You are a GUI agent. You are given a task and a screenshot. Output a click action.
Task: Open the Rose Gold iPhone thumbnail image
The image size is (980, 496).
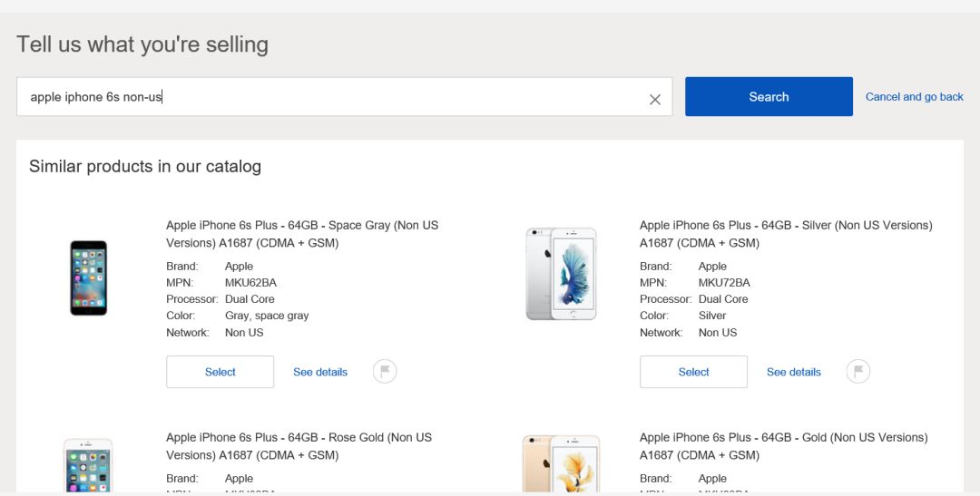88,466
